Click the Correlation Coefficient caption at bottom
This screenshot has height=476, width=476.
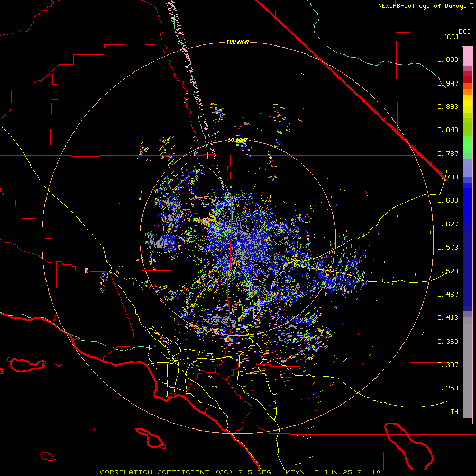click(240, 472)
